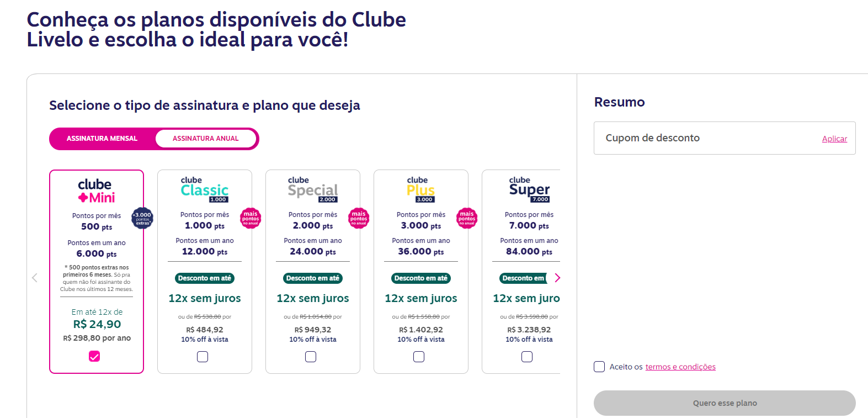Uncheck the clube Mini plan checkbox
The width and height of the screenshot is (868, 418).
(94, 357)
